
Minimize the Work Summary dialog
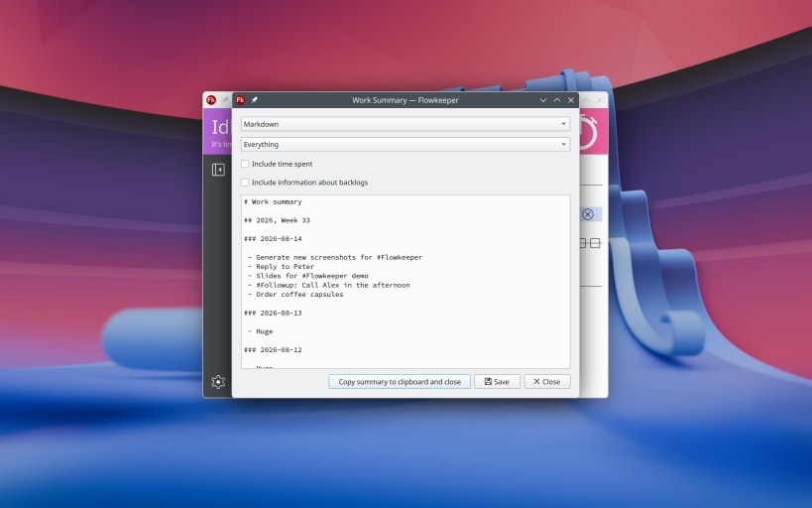[542, 100]
